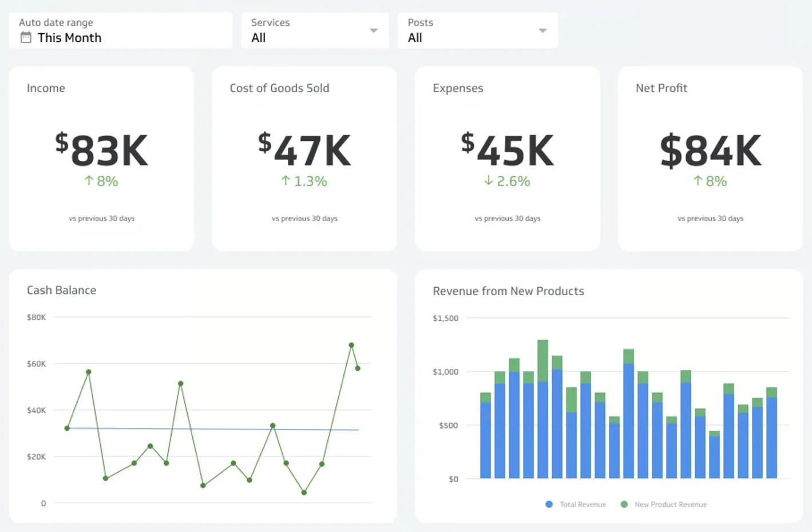The height and width of the screenshot is (532, 812).
Task: Click the tallest bar in Revenue chart
Action: click(x=542, y=409)
